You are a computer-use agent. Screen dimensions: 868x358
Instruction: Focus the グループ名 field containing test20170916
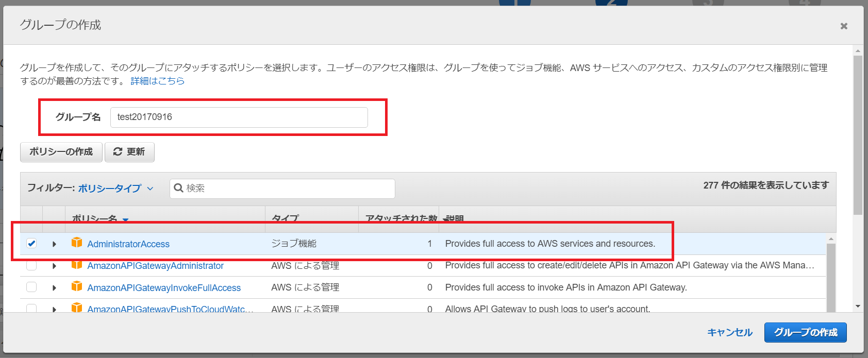(239, 117)
